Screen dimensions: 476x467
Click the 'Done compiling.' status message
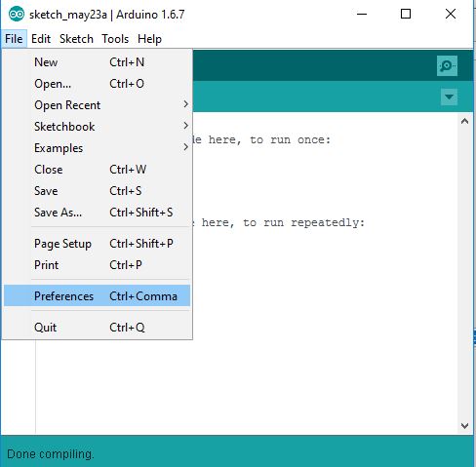[51, 453]
